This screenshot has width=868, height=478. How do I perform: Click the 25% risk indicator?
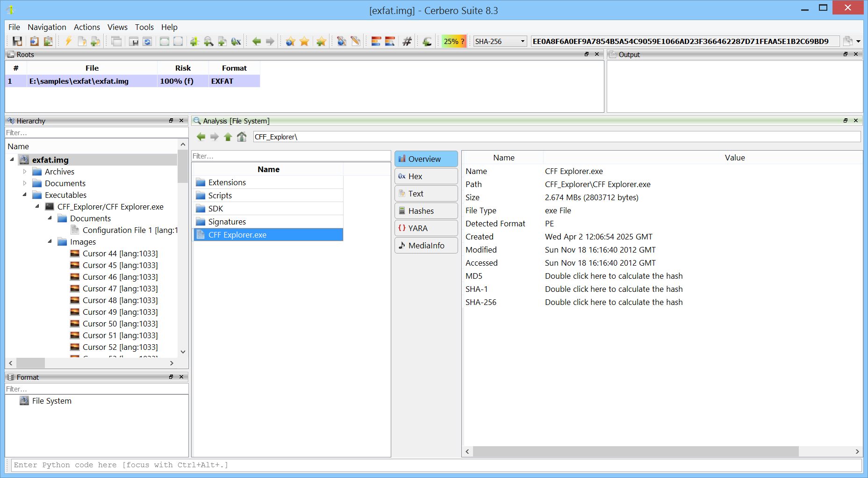(x=454, y=41)
